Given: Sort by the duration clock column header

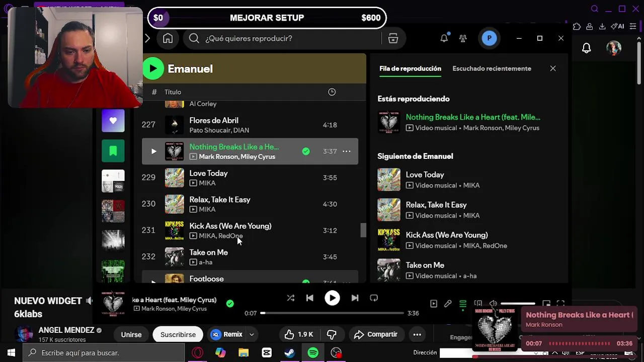Looking at the screenshot, I should pyautogui.click(x=332, y=92).
